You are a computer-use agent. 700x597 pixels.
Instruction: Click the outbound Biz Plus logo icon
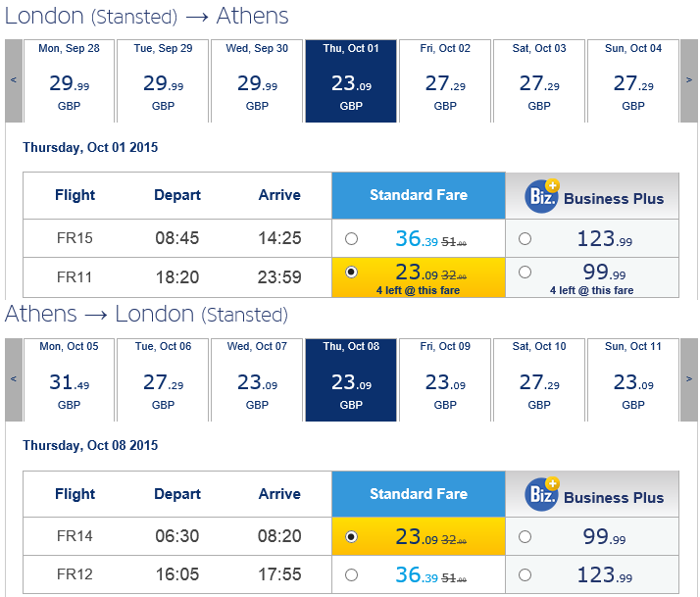[x=542, y=196]
